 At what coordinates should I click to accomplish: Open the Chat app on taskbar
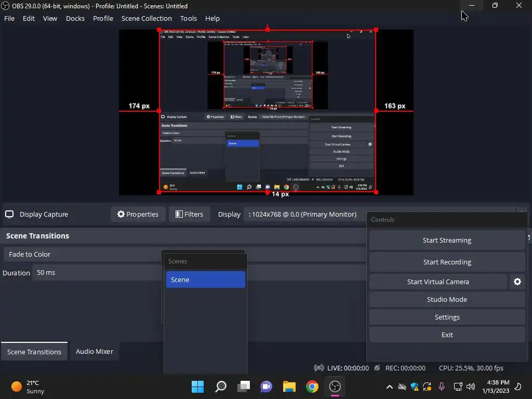tap(267, 387)
